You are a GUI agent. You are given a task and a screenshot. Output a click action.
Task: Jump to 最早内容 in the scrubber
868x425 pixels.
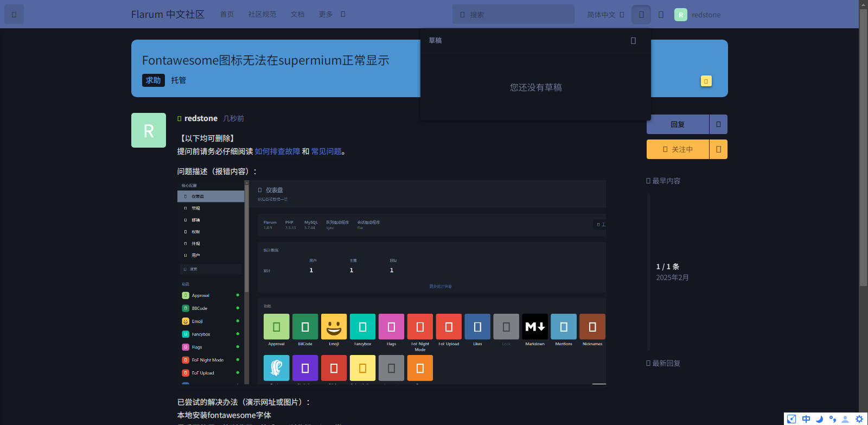pos(663,181)
